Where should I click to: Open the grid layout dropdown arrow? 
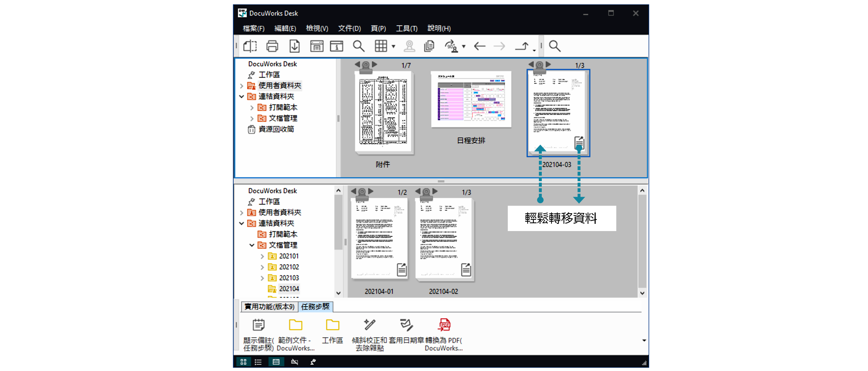click(393, 47)
